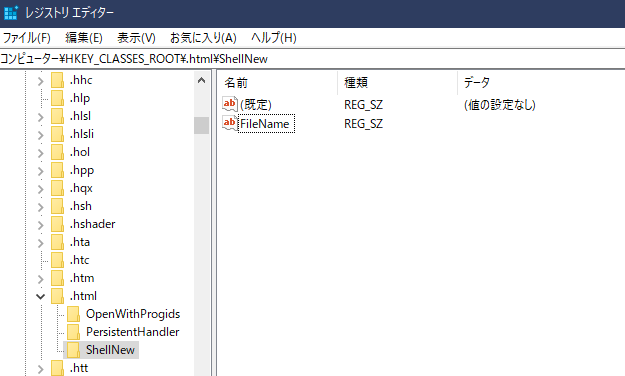Viewport: 625px width, 376px height.
Task: Click the ShellNew folder icon
Action: [x=73, y=350]
